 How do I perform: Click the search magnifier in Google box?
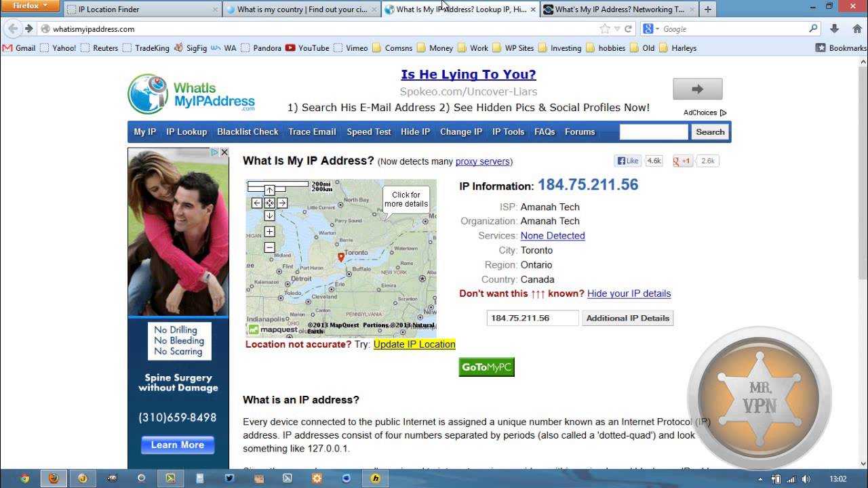pos(813,28)
